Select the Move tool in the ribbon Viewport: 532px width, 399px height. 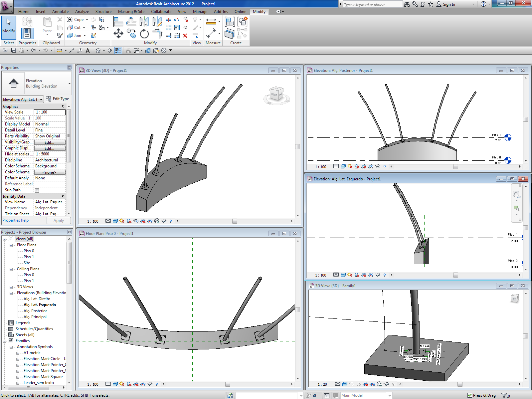pyautogui.click(x=118, y=33)
